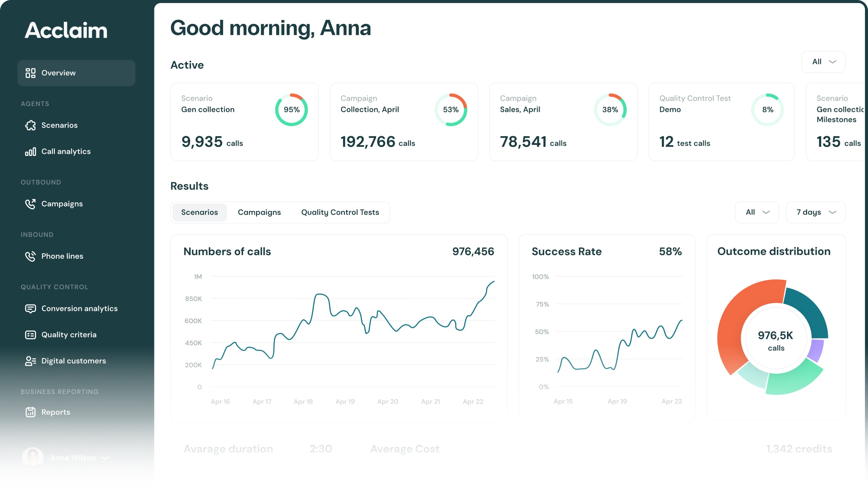The image size is (868, 491).
Task: Click the Phone lines handset icon
Action: click(30, 256)
